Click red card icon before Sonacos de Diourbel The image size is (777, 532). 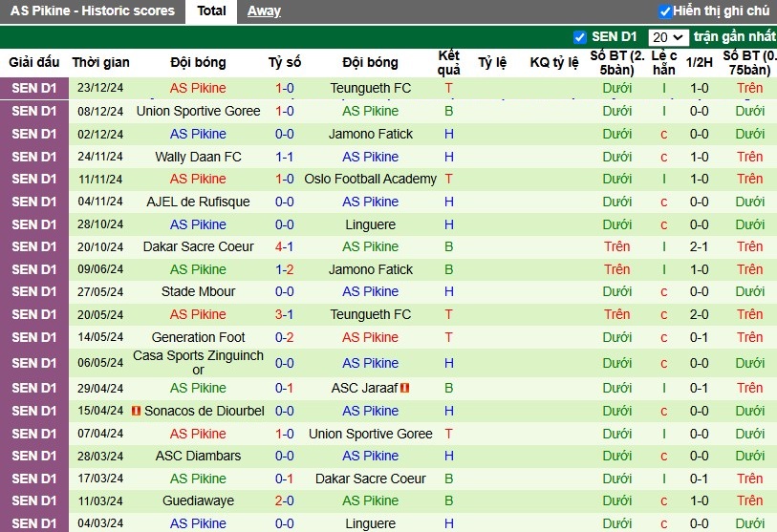coord(137,411)
